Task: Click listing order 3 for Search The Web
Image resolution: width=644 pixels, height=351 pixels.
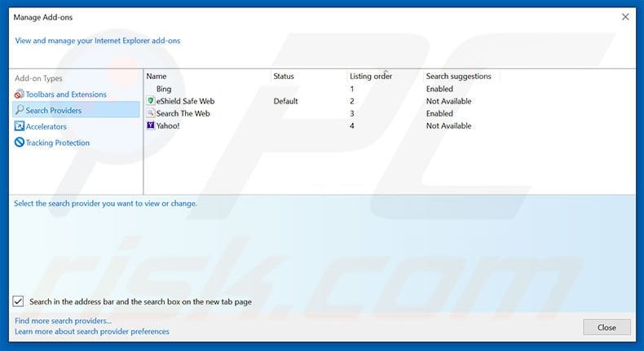Action: tap(352, 113)
